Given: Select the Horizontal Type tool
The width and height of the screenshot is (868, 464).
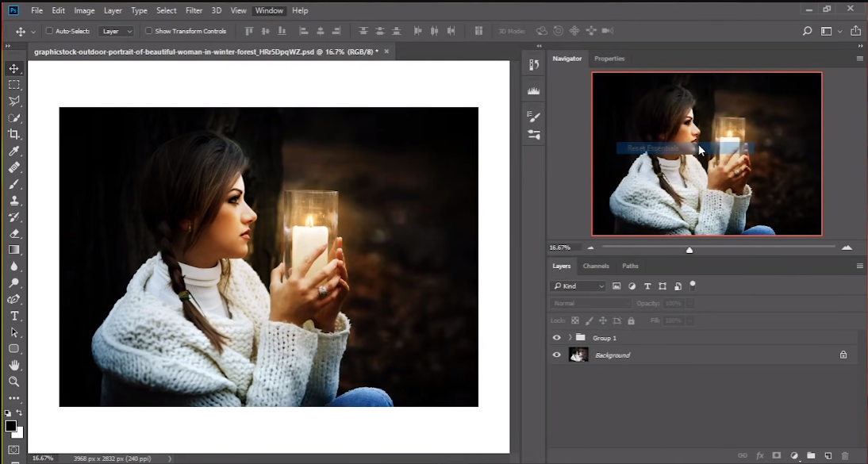Looking at the screenshot, I should [x=14, y=316].
